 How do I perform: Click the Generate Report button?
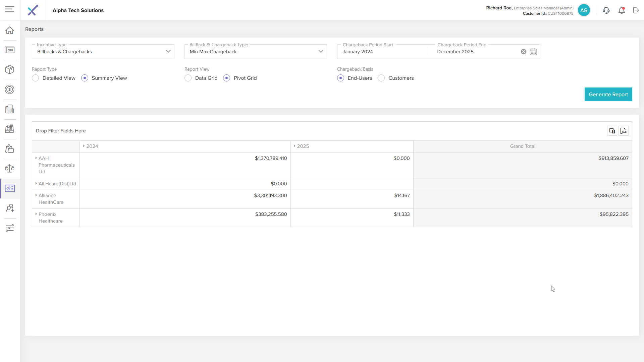(608, 95)
